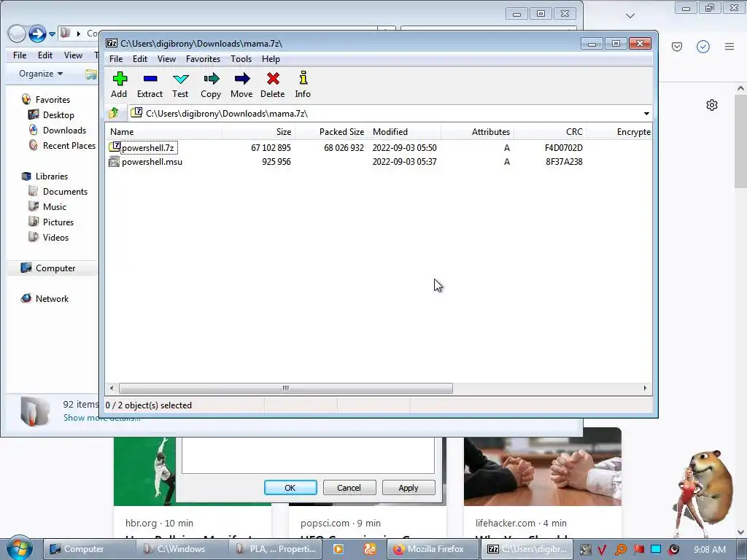Click the Pocket icon in Firefox
The width and height of the screenshot is (747, 560).
[677, 47]
